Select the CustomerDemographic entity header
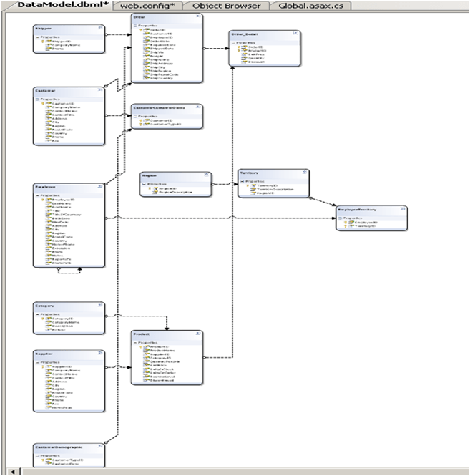Screen dimensions: 470x476 point(64,447)
